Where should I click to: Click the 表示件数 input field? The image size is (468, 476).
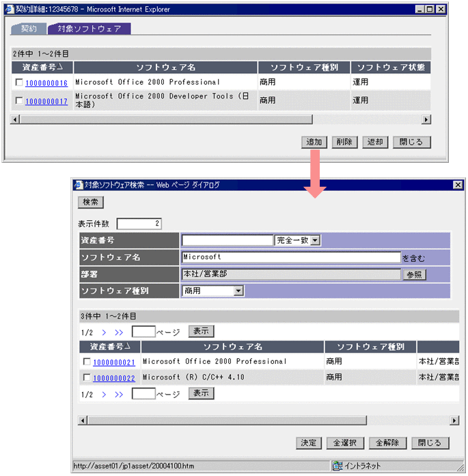tap(139, 224)
